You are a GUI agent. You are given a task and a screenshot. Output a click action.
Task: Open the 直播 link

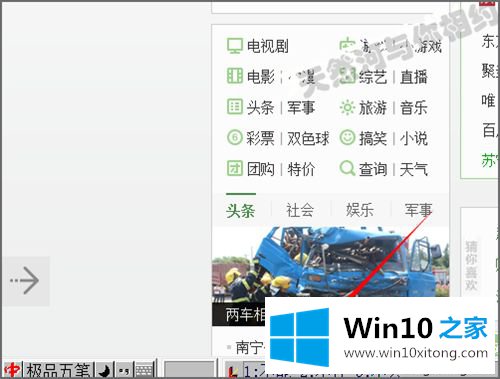coord(414,77)
